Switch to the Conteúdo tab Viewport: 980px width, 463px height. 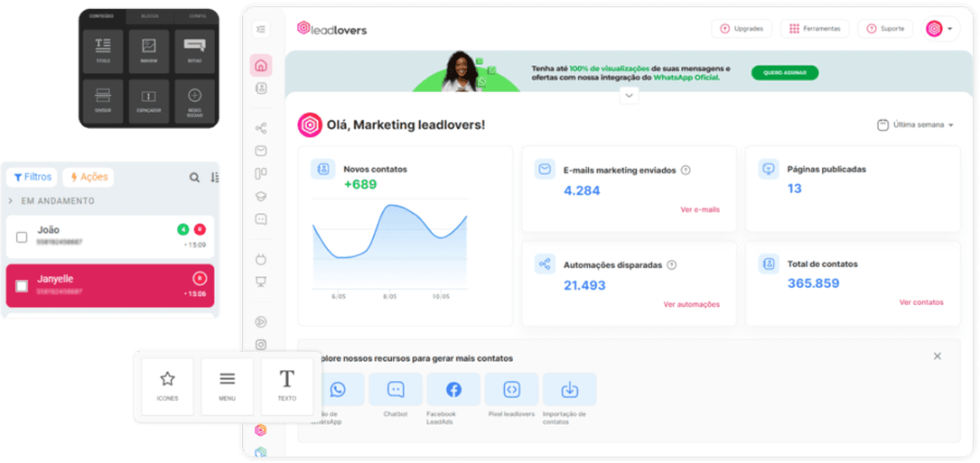pyautogui.click(x=102, y=15)
